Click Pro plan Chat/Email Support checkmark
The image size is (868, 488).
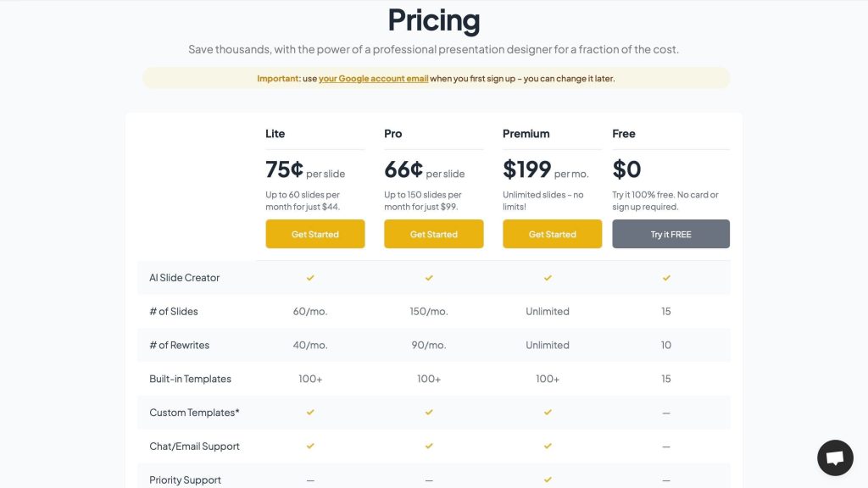[x=429, y=446]
